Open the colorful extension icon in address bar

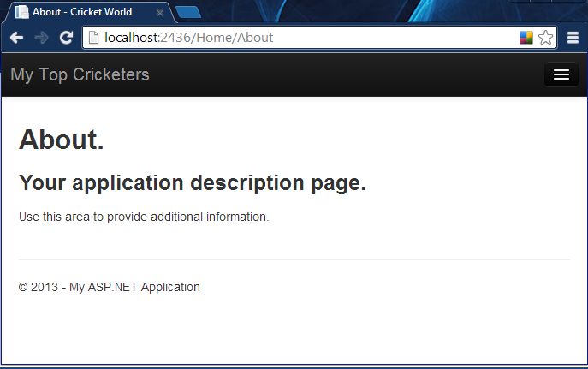click(x=526, y=38)
